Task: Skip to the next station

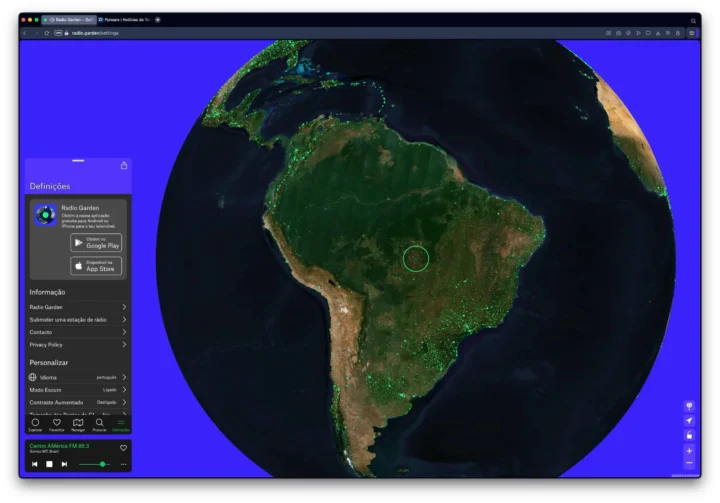Action: (x=64, y=464)
